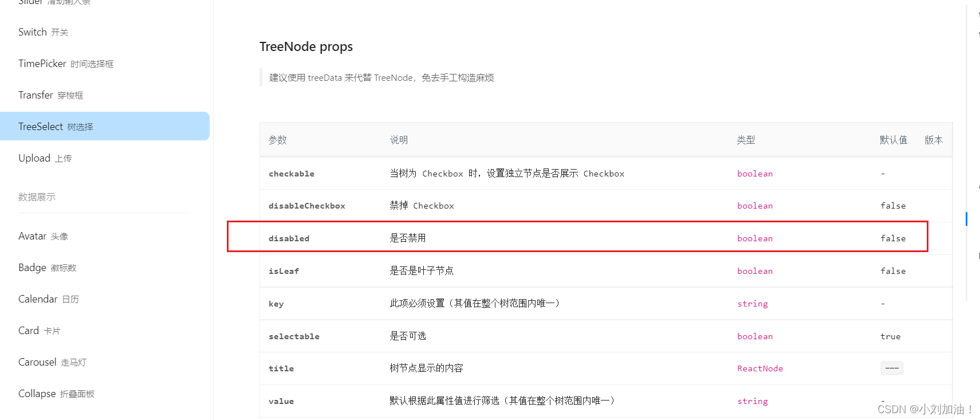
Task: Click the string type in key row
Action: point(753,304)
